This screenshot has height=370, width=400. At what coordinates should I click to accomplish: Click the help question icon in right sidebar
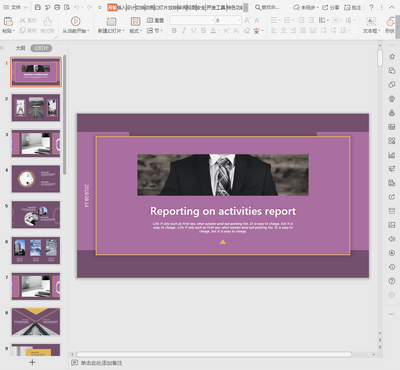click(392, 281)
